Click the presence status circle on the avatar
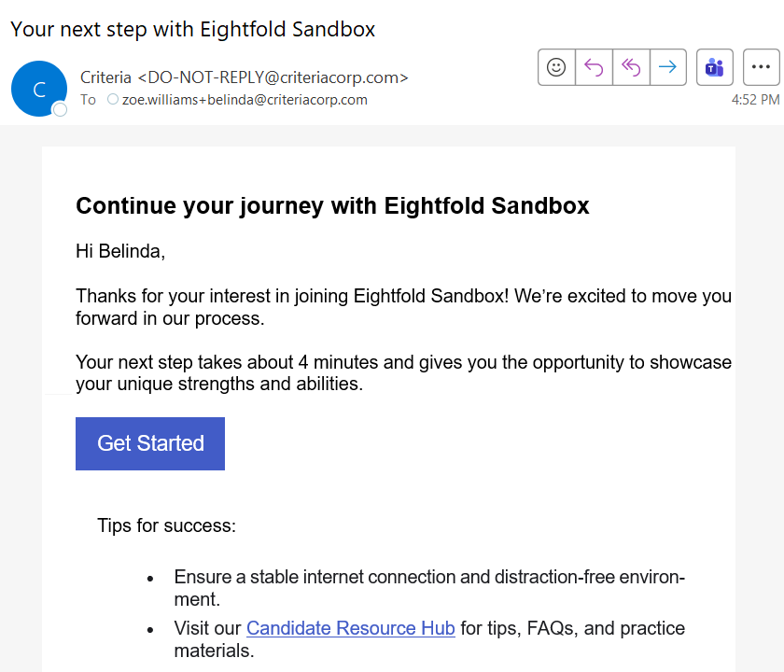Screen dimensions: 784x672 tap(61, 110)
